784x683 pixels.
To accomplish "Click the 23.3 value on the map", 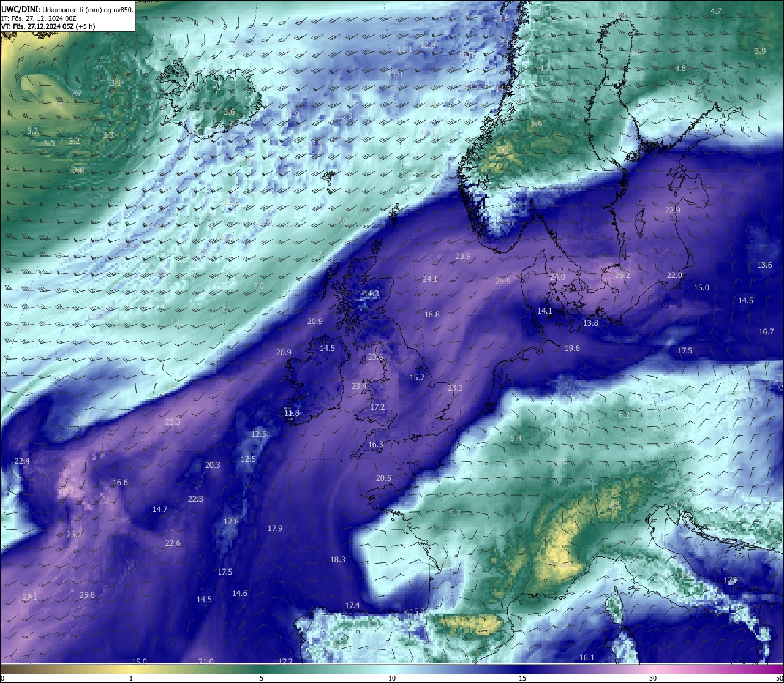I will click(x=455, y=388).
